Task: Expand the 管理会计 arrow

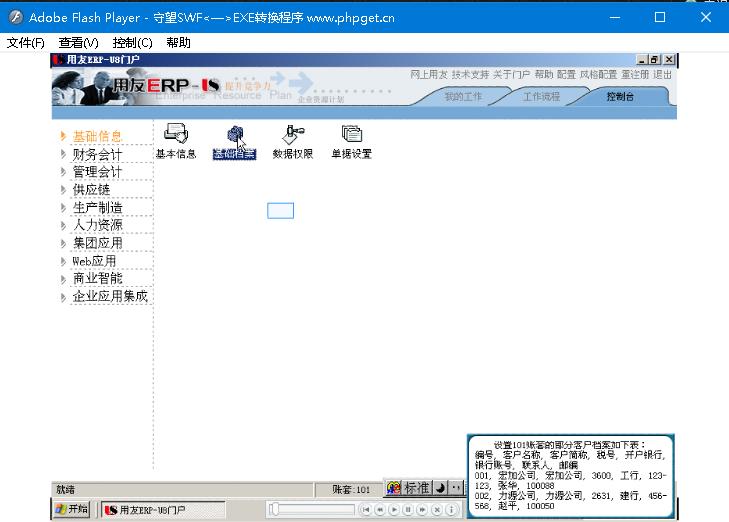Action: click(63, 172)
